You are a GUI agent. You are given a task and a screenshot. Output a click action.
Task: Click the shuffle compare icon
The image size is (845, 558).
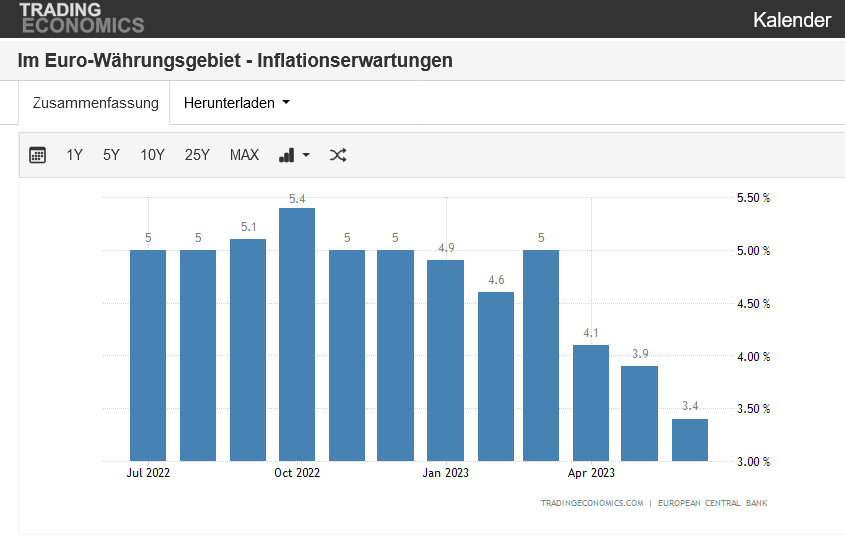(338, 155)
